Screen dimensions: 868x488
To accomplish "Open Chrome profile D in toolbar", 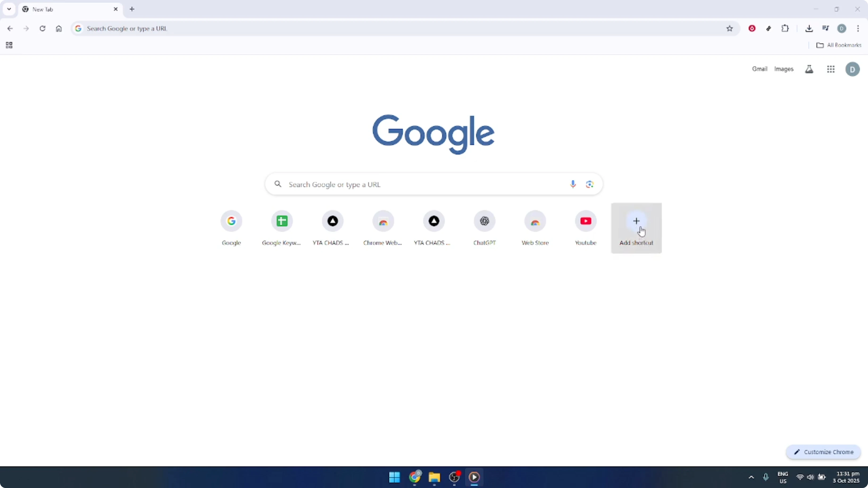I will pyautogui.click(x=842, y=29).
